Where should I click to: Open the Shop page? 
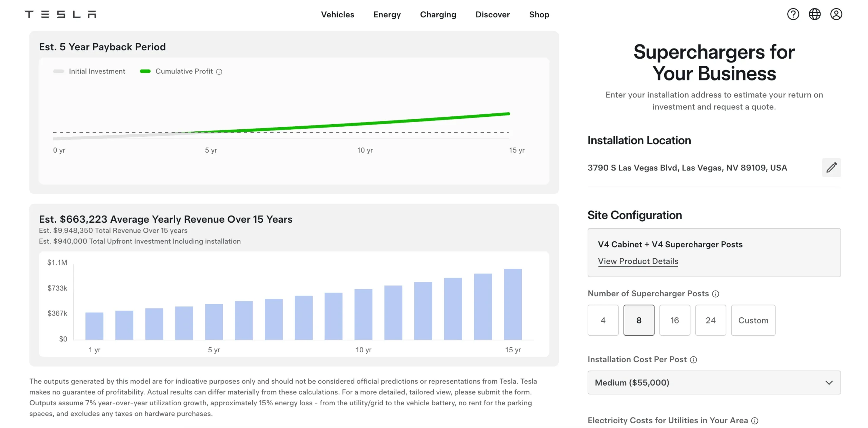(x=539, y=15)
